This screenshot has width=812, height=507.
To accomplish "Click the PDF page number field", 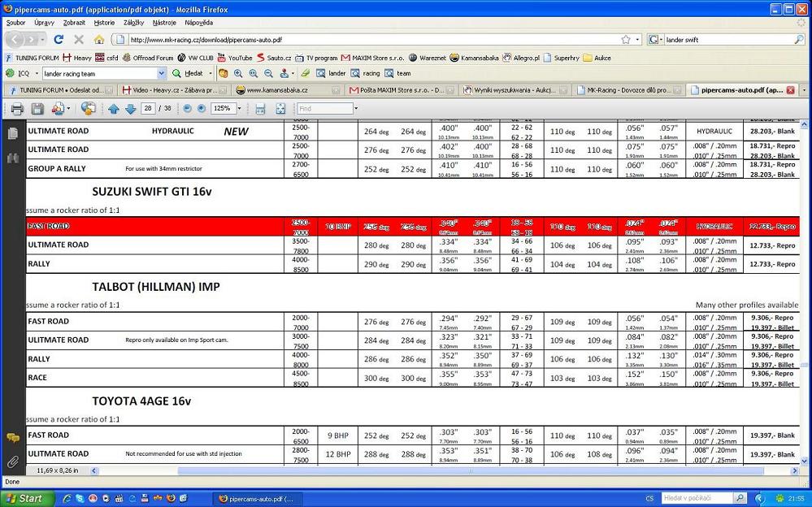I will coord(148,108).
